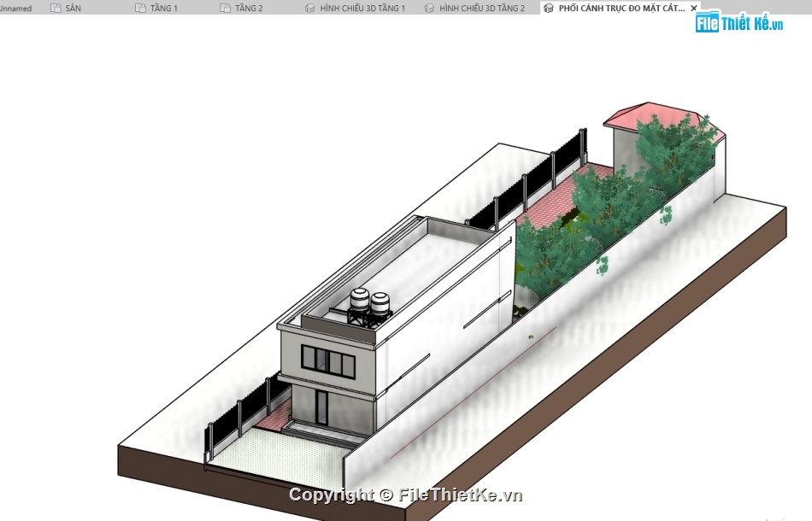Click the 3D view icon on HÌNH CHIẾU 3D TẦNG 2 tab
This screenshot has height=521, width=812.
(x=429, y=9)
